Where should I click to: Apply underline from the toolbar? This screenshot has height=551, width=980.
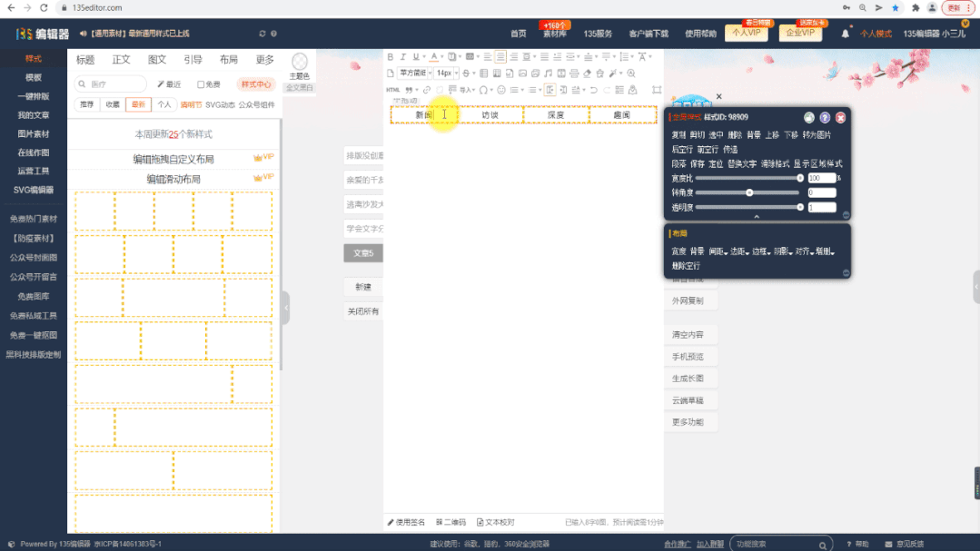[x=416, y=57]
